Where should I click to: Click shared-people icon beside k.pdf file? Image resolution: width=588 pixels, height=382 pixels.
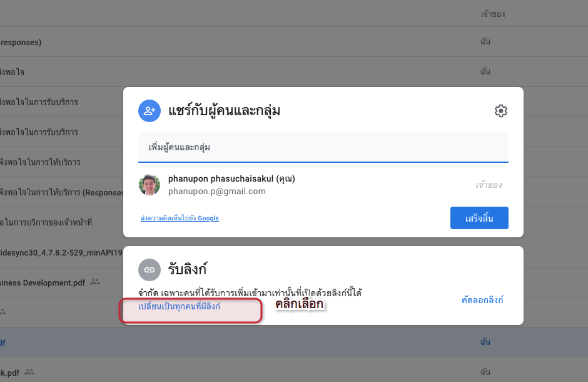click(x=29, y=372)
